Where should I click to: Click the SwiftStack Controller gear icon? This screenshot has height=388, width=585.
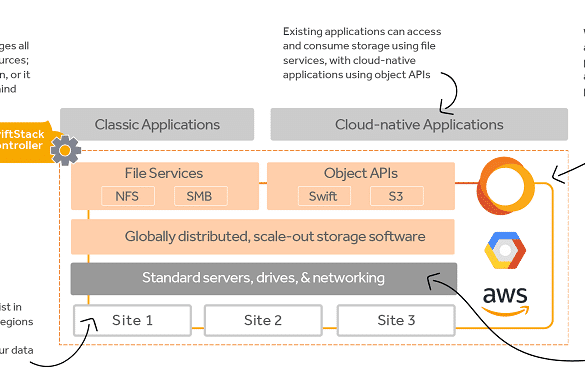click(65, 150)
